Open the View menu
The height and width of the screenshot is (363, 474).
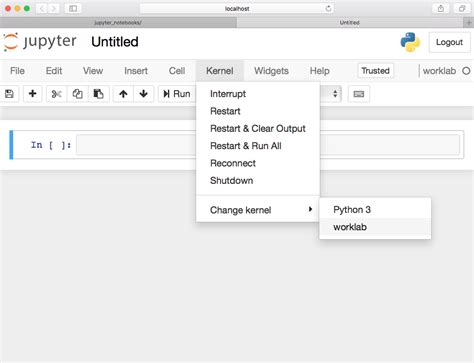93,71
